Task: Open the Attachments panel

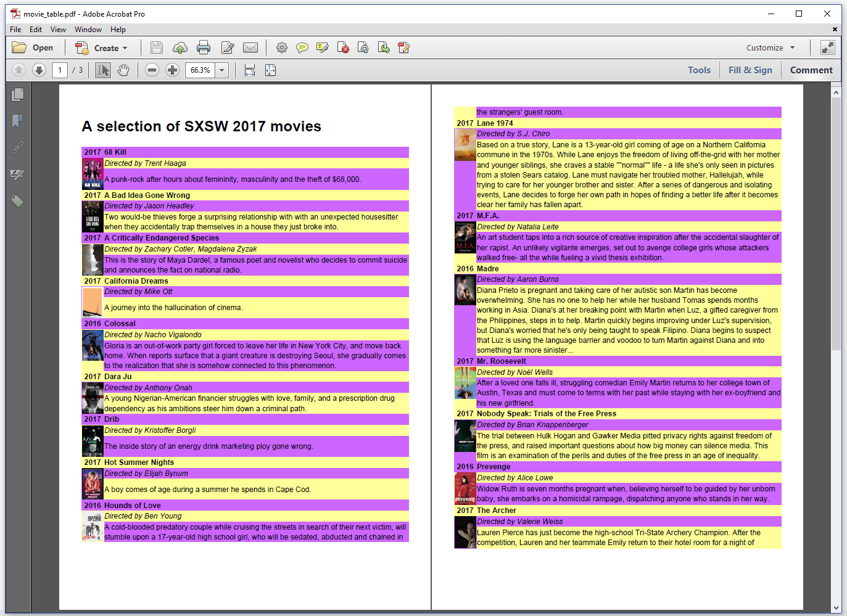Action: [x=17, y=147]
